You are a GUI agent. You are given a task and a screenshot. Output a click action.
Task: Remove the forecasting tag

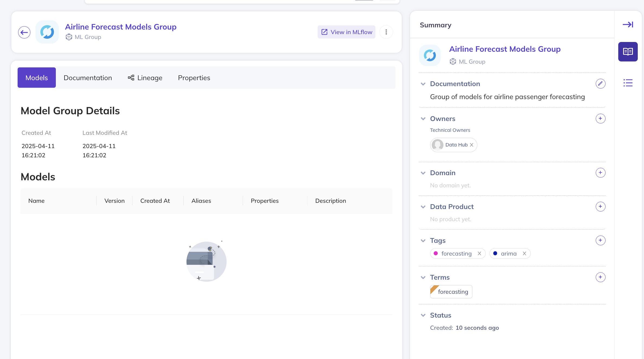tap(479, 253)
